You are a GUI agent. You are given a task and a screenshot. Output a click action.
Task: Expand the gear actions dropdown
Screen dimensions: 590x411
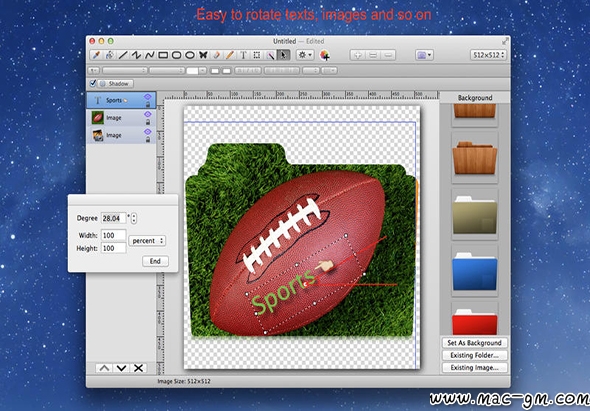point(305,55)
